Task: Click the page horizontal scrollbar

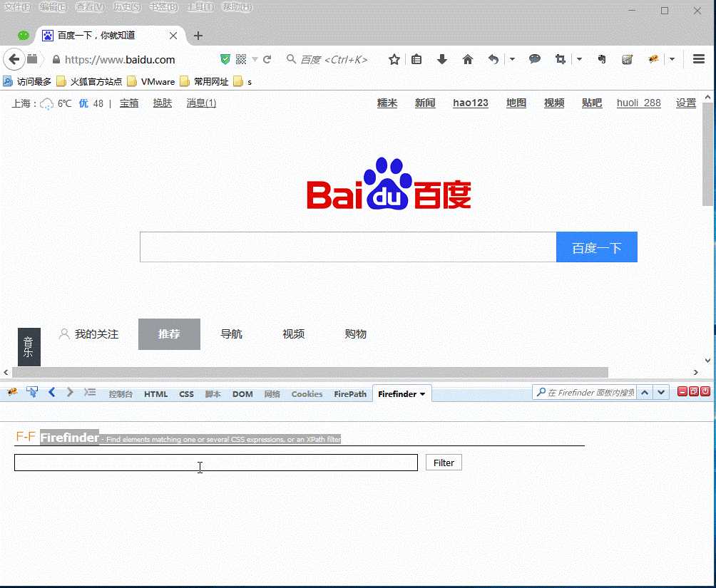Action: click(310, 373)
